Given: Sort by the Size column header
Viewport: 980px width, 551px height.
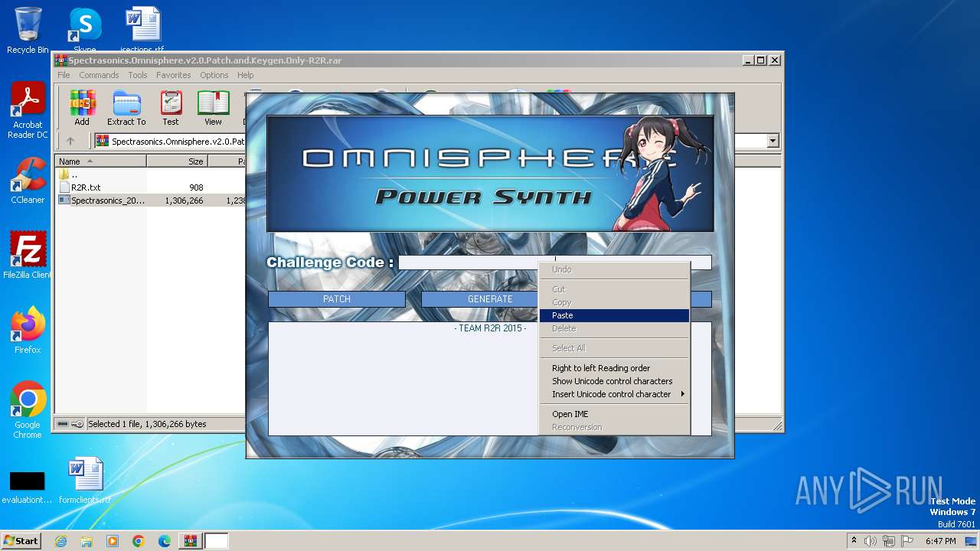Looking at the screenshot, I should click(178, 161).
